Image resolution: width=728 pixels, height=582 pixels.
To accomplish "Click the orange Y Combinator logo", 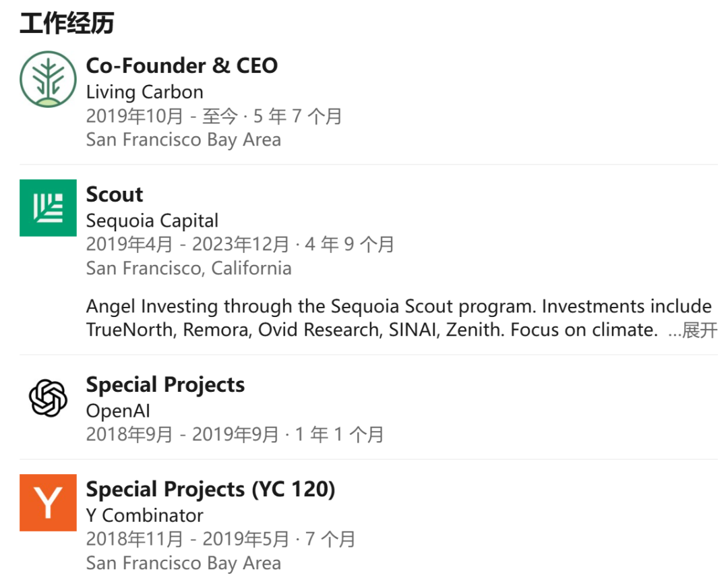I will (x=48, y=502).
